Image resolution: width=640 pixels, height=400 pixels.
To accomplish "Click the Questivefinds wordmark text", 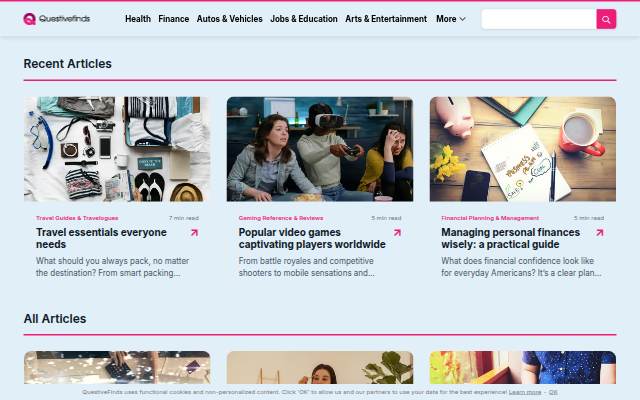I will pyautogui.click(x=64, y=19).
